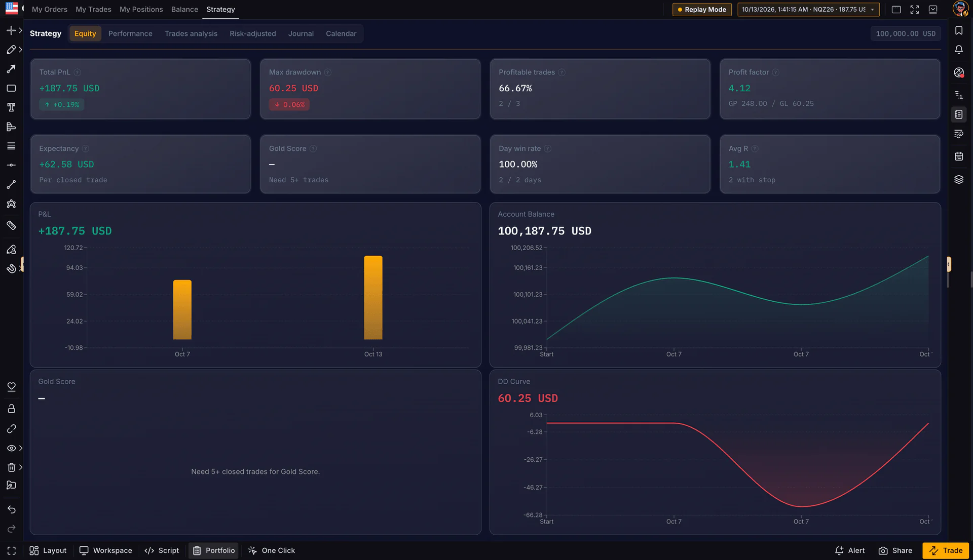Toggle One Click trading
Screen dimensions: 973x560
tap(272, 550)
